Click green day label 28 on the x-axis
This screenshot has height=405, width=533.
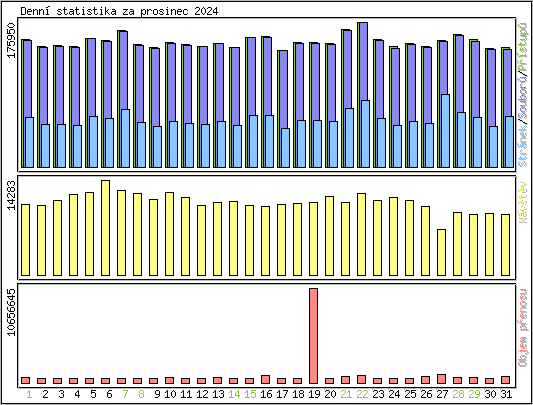tap(458, 394)
